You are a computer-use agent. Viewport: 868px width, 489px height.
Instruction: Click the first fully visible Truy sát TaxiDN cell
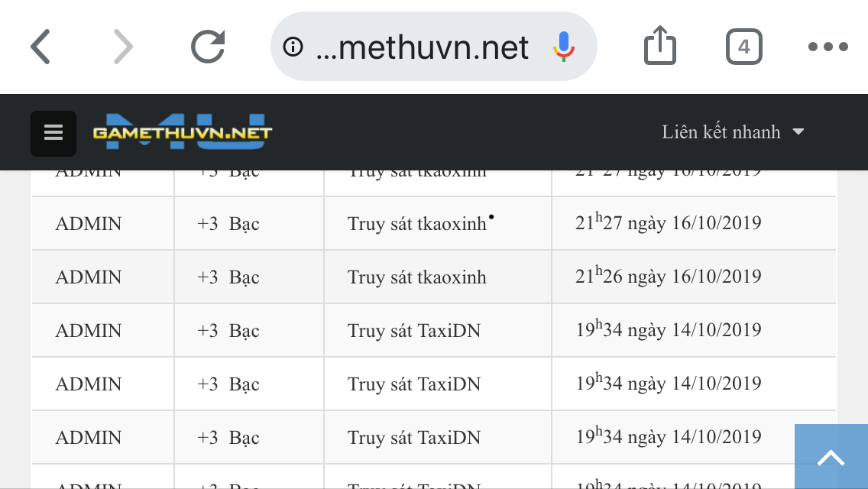[414, 331]
